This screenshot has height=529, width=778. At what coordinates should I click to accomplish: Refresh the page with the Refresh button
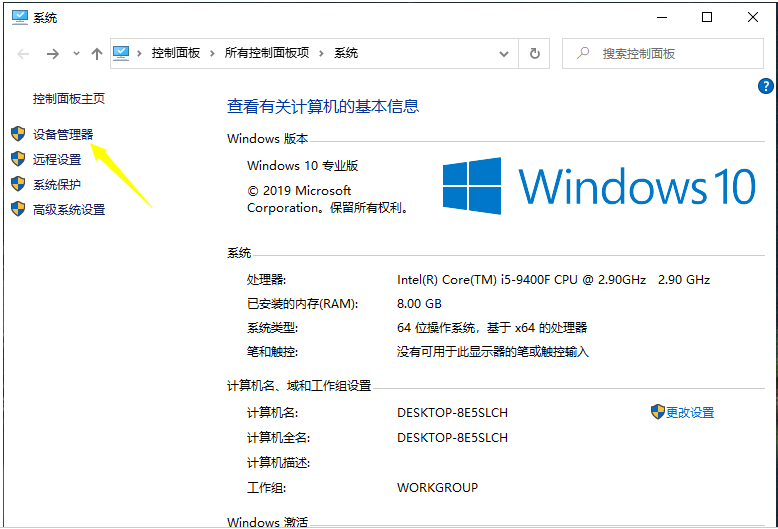(535, 53)
